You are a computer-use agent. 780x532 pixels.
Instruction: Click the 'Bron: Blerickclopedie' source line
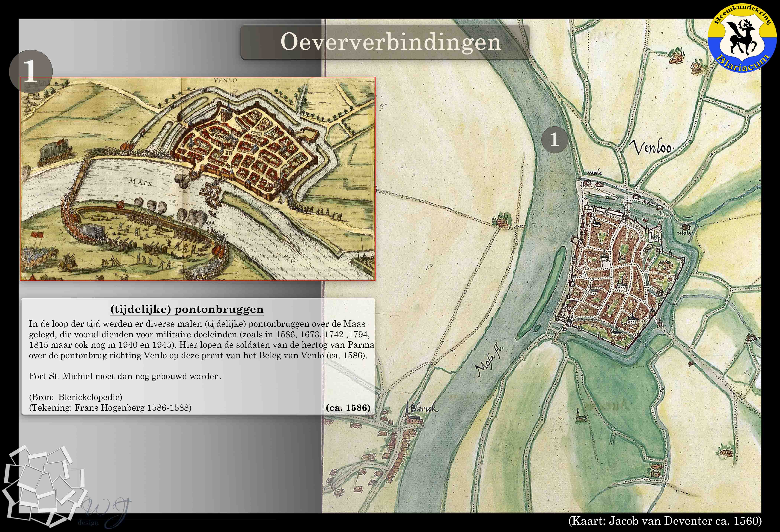76,397
